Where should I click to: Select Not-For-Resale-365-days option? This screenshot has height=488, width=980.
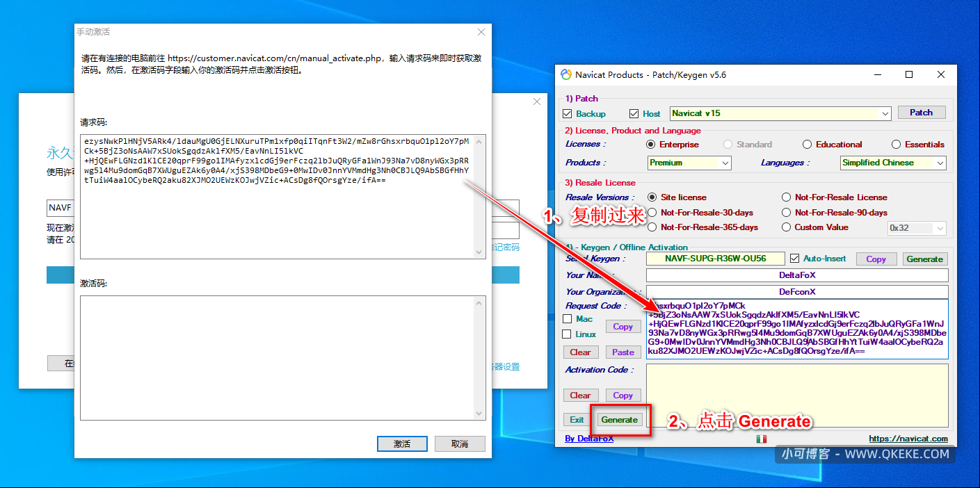pos(652,227)
